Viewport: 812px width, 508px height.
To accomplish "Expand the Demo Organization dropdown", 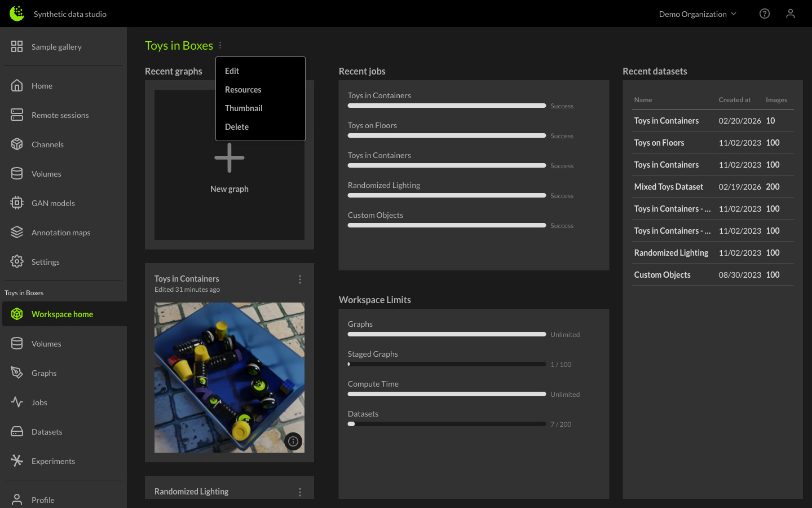I will (x=698, y=14).
